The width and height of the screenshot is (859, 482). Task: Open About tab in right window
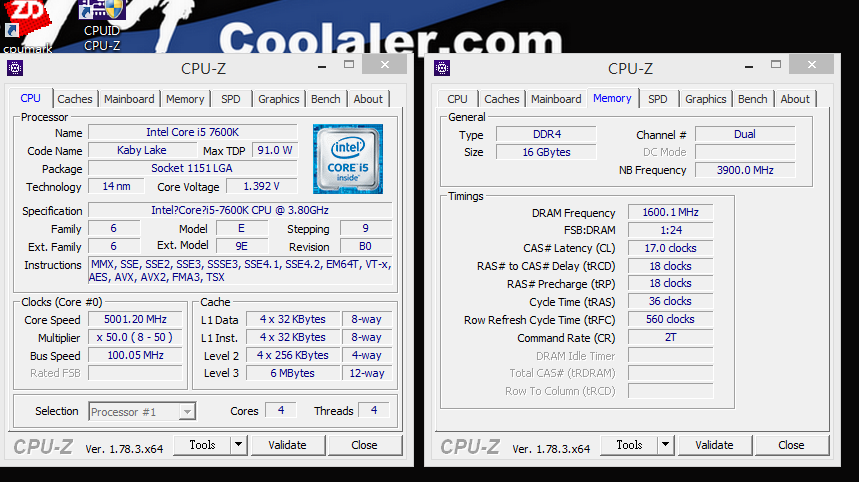[794, 99]
